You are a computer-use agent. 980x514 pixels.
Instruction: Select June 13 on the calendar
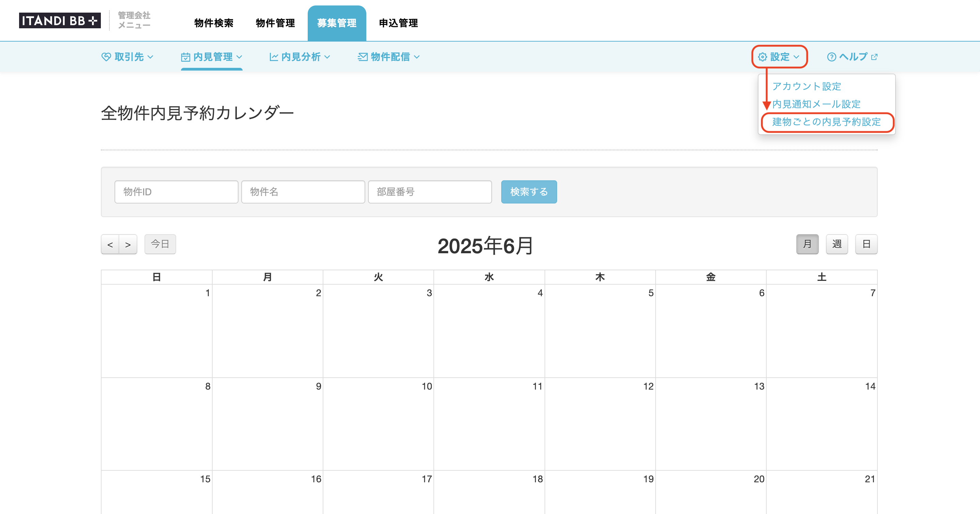(x=711, y=424)
